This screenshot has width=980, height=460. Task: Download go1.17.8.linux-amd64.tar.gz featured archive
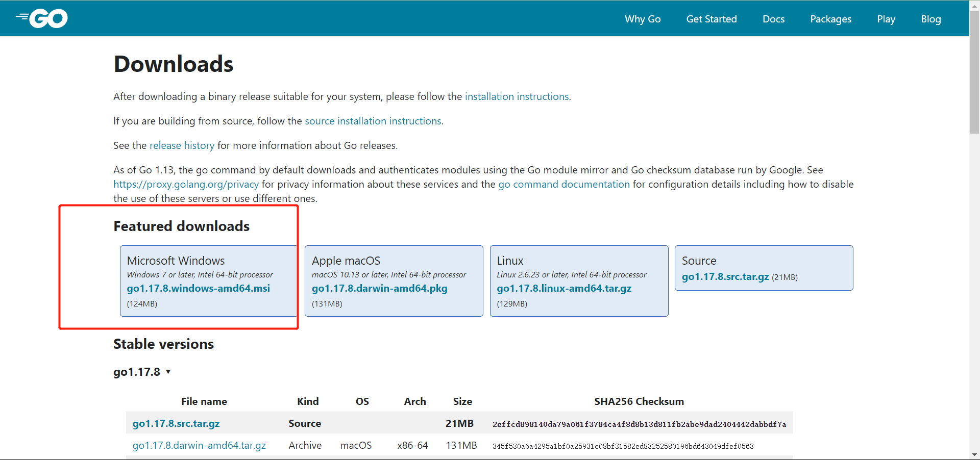pos(564,288)
